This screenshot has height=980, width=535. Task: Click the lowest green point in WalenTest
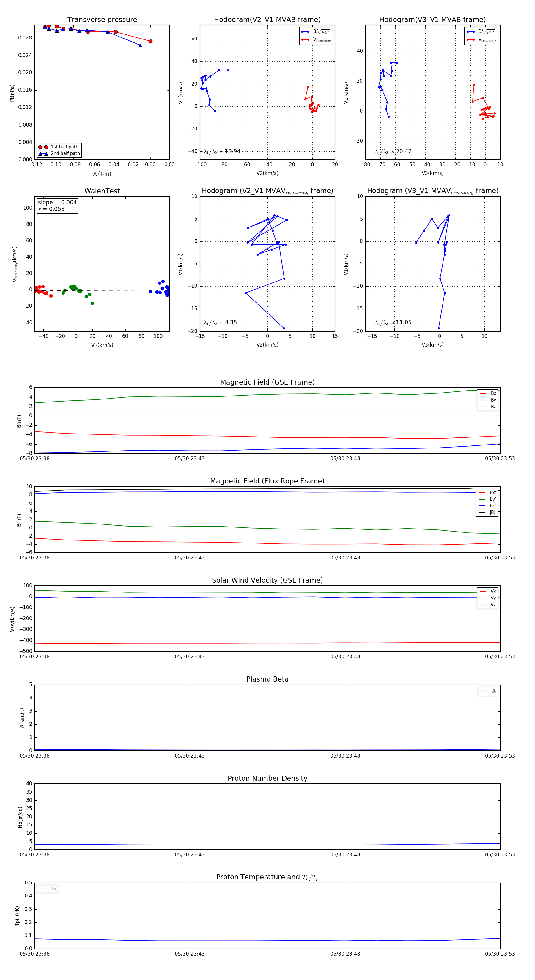(92, 303)
